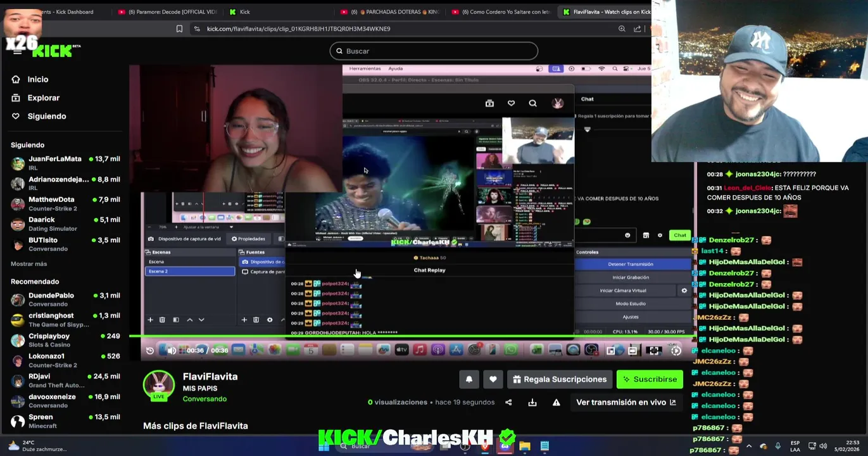Open Explorar in the Kick sidebar

(35, 98)
